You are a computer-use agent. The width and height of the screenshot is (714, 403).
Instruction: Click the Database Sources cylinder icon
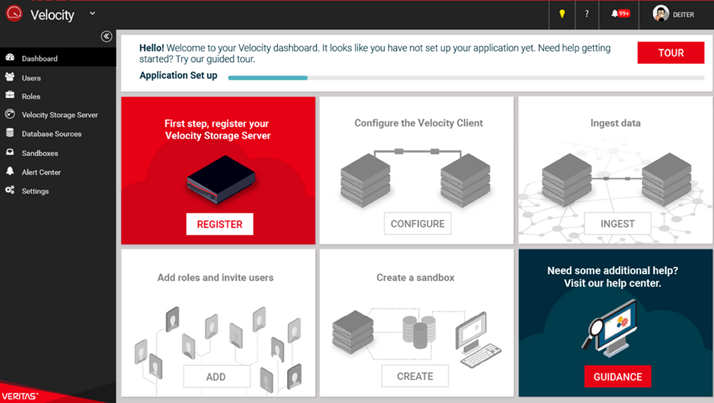point(10,133)
